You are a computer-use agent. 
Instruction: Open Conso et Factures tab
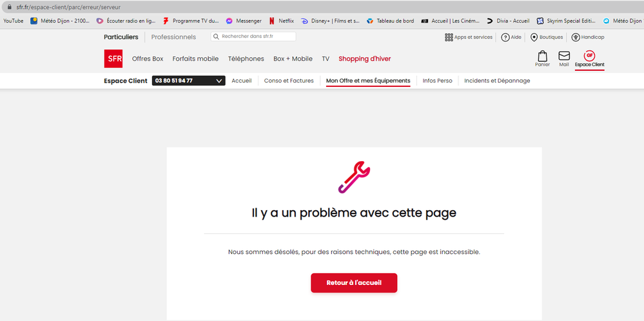click(x=289, y=81)
